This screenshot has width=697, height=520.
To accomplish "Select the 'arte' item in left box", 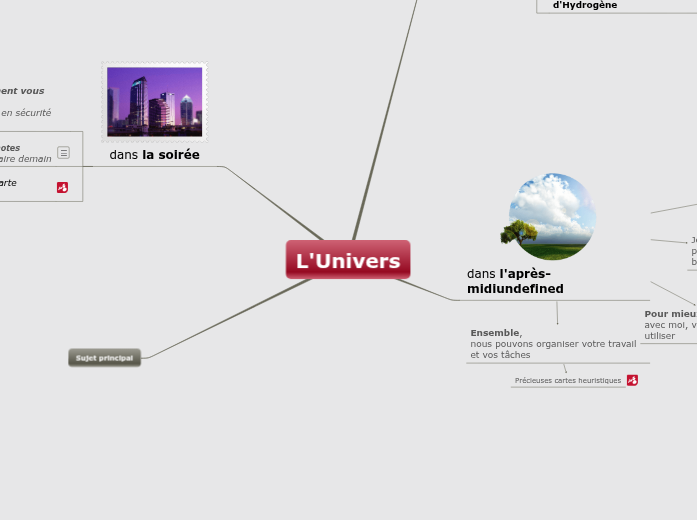I will [x=8, y=183].
